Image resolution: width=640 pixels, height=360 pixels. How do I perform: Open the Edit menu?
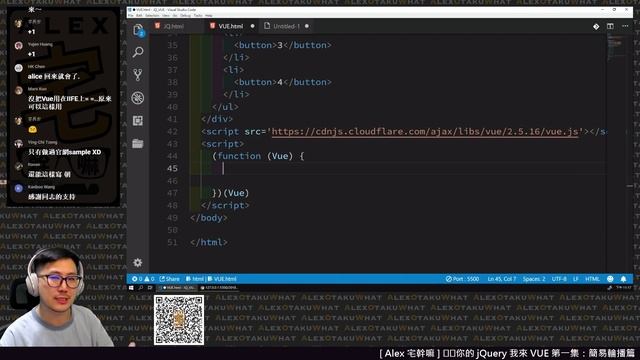[139, 16]
